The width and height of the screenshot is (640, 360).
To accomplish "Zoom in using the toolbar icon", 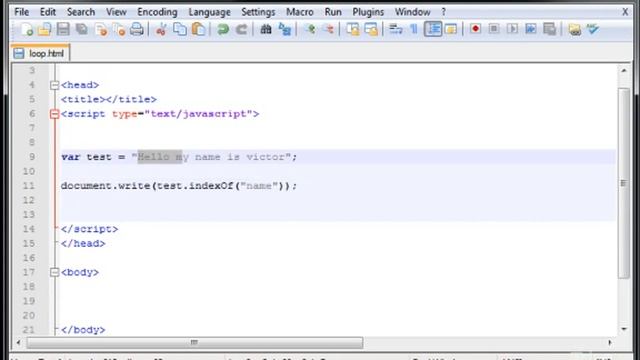I will [x=310, y=29].
